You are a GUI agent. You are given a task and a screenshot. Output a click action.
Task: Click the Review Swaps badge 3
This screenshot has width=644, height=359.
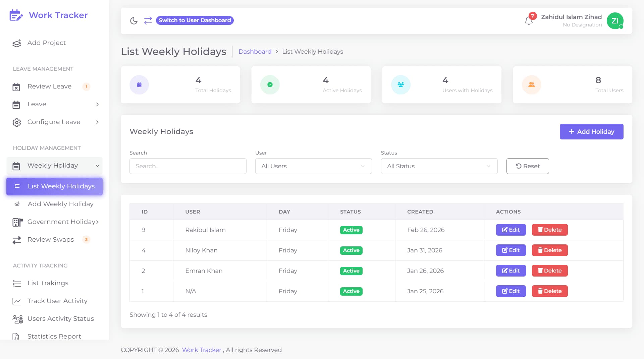[x=86, y=240]
